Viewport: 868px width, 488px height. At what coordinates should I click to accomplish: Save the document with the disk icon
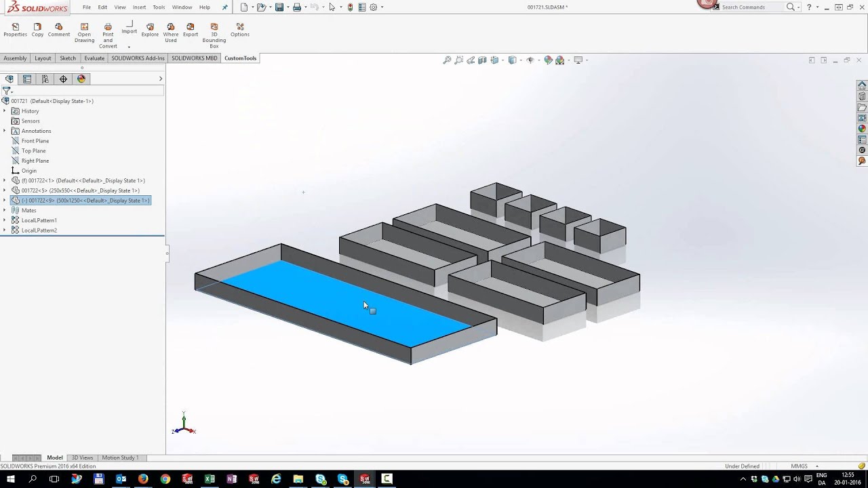tap(279, 7)
